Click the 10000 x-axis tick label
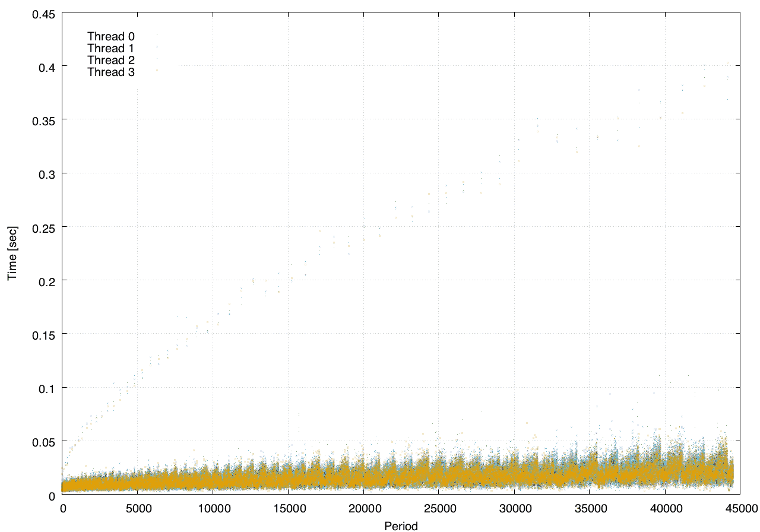The height and width of the screenshot is (532, 760). click(213, 508)
